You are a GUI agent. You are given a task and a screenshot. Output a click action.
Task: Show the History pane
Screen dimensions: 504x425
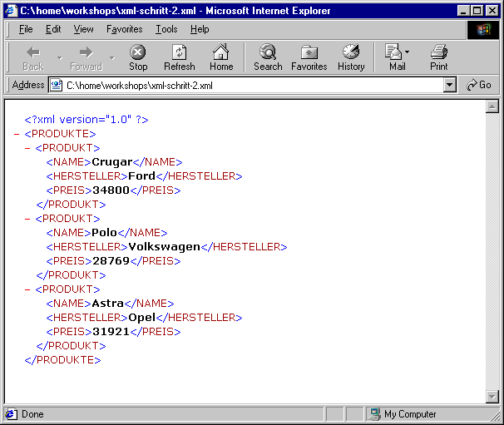351,58
